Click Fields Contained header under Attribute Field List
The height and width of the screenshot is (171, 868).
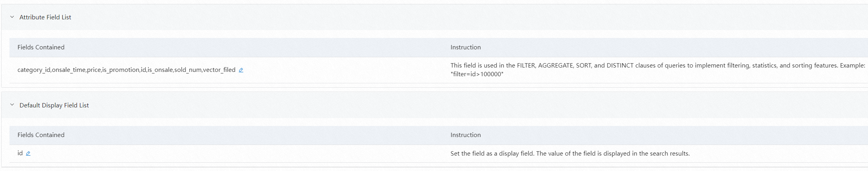[x=41, y=47]
